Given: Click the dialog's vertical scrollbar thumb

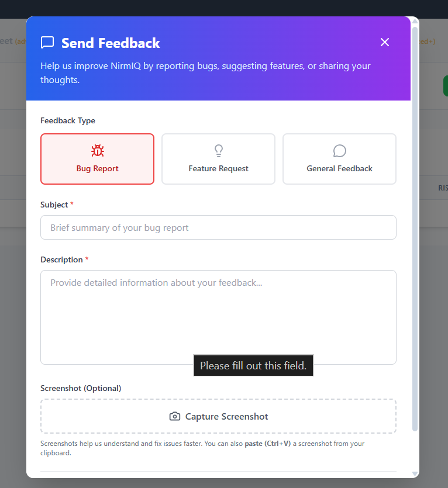Looking at the screenshot, I should pyautogui.click(x=415, y=229).
